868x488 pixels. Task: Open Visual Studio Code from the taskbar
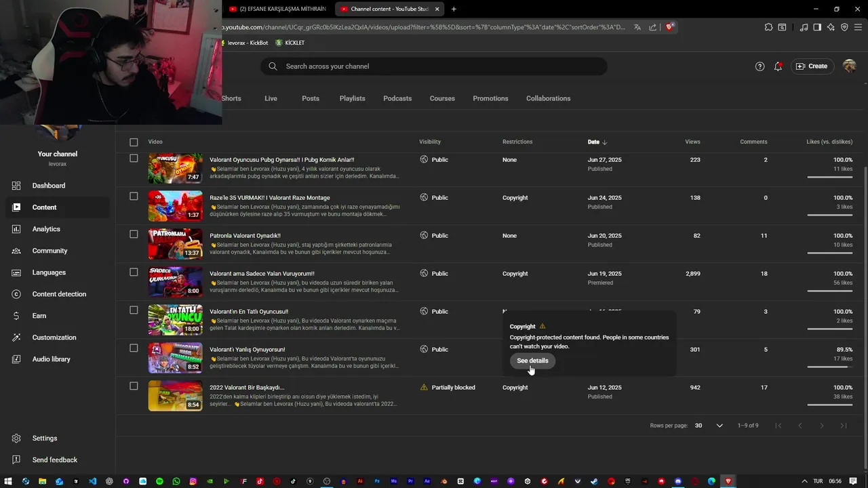coord(92,481)
